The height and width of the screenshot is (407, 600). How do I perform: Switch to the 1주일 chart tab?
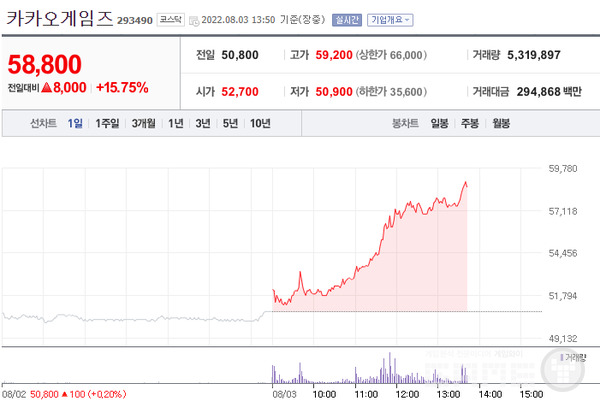pos(107,123)
